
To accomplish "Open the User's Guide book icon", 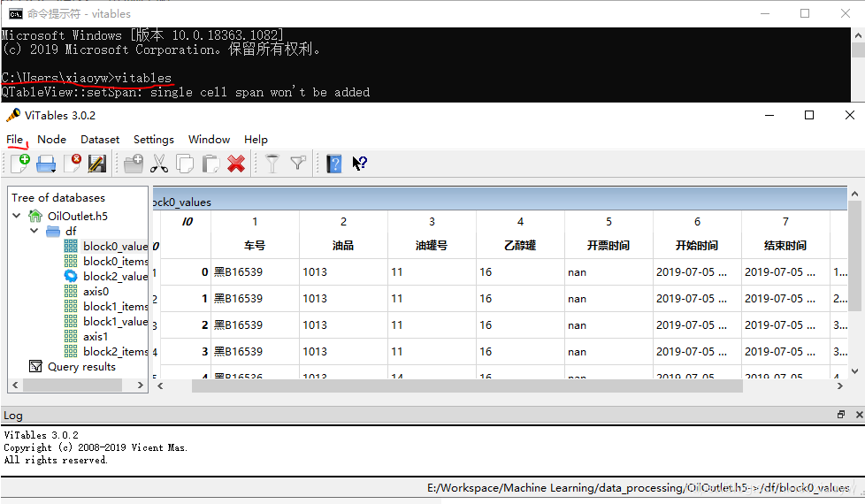I will pyautogui.click(x=334, y=164).
